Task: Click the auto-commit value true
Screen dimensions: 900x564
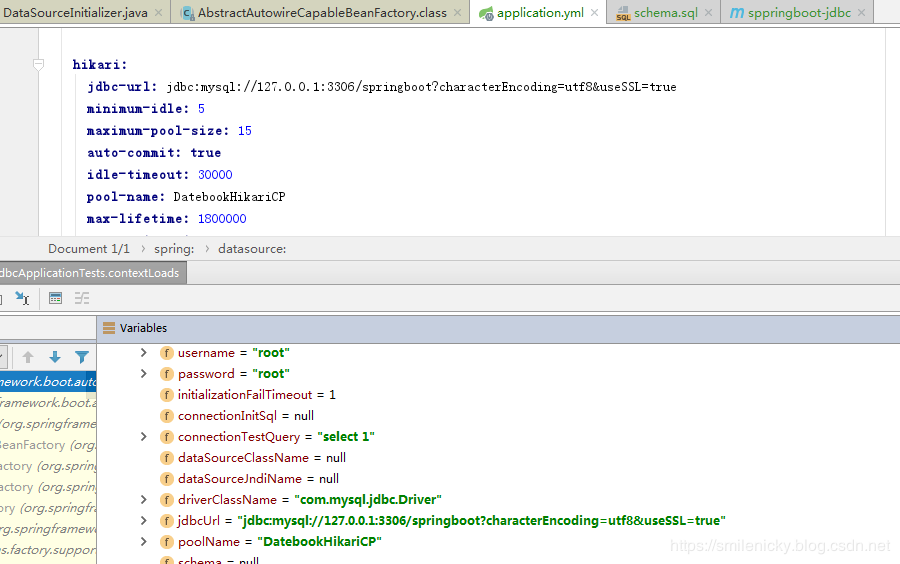Action: point(205,153)
